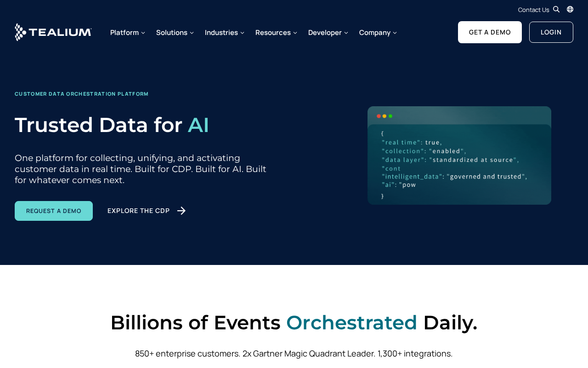Open the Developer nav item

(x=325, y=32)
